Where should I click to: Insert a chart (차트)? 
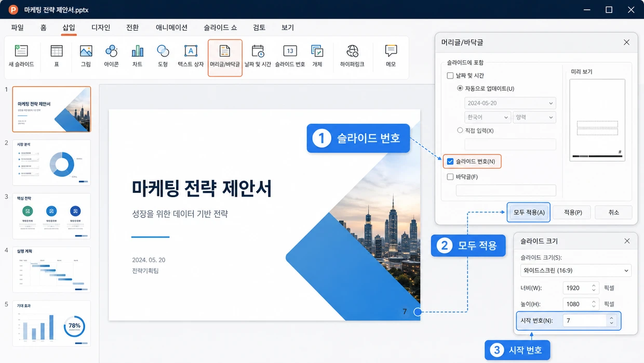point(137,57)
